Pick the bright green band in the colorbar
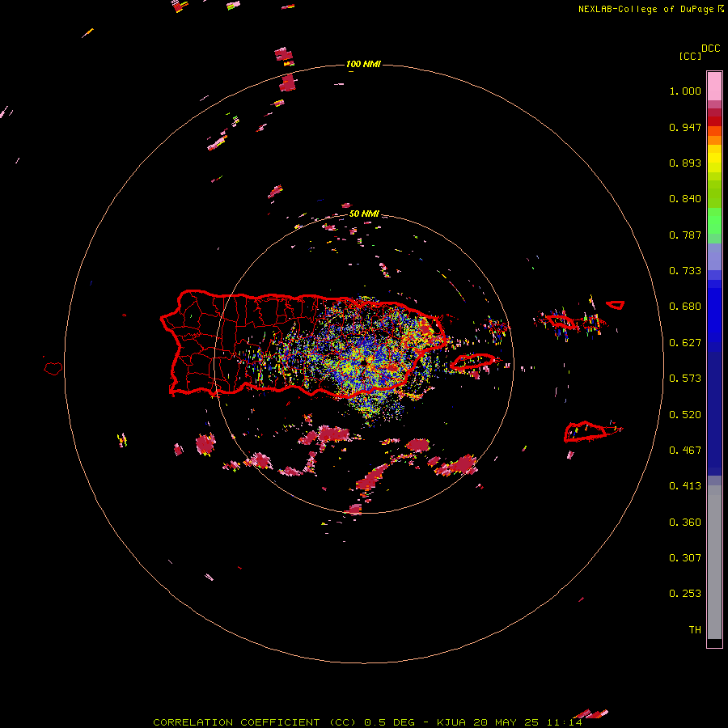 (x=714, y=221)
